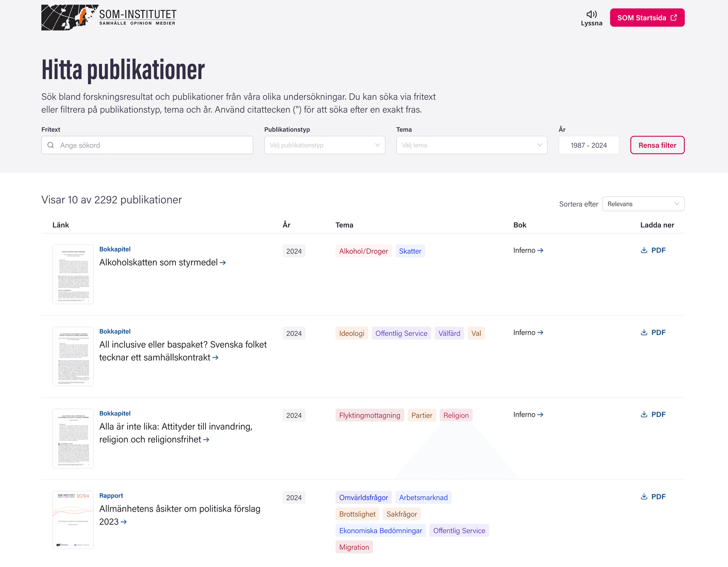728x567 pixels.
Task: Select the Migration topic tag
Action: [354, 547]
